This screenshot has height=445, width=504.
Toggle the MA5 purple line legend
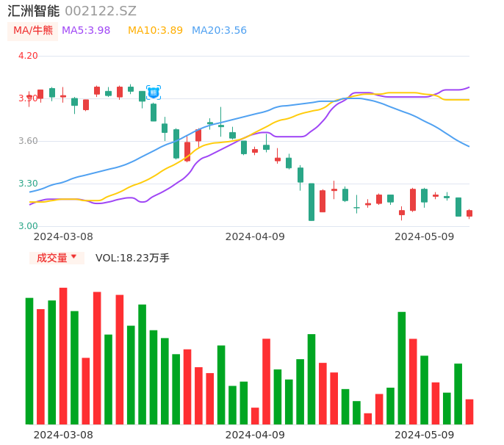(x=86, y=31)
